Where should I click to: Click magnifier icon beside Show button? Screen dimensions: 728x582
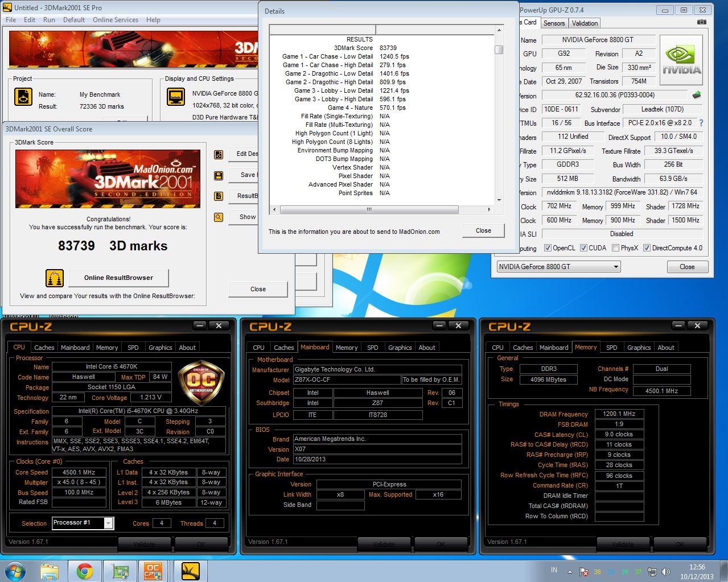219,217
